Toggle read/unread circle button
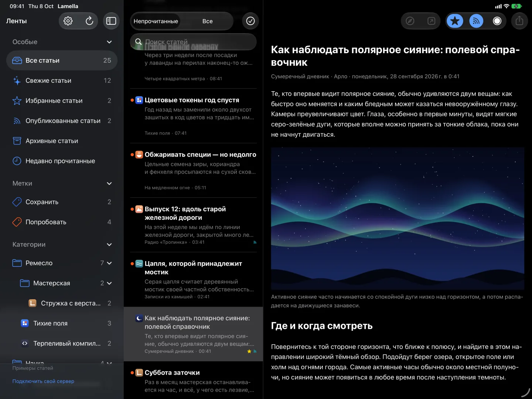 click(x=497, y=21)
